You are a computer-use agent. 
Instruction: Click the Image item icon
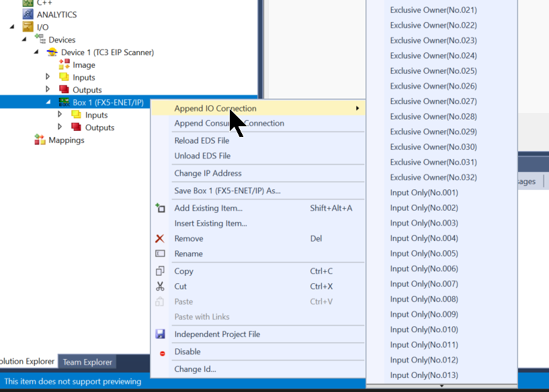point(65,65)
